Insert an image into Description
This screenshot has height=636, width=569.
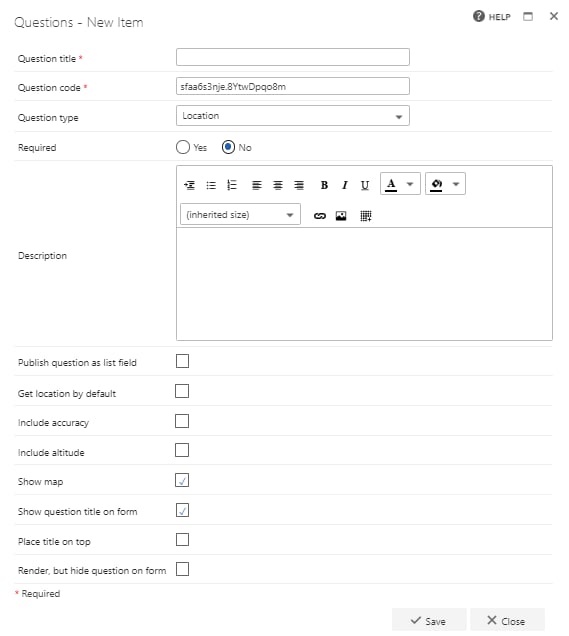341,216
